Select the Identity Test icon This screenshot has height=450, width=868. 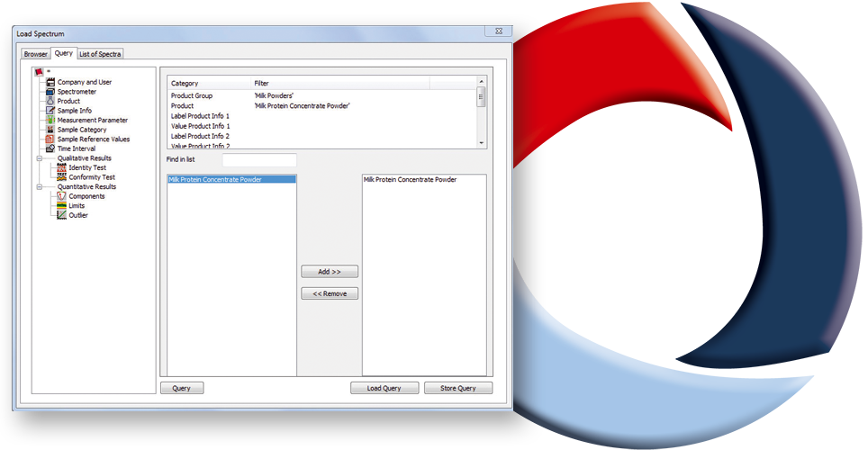[x=62, y=167]
